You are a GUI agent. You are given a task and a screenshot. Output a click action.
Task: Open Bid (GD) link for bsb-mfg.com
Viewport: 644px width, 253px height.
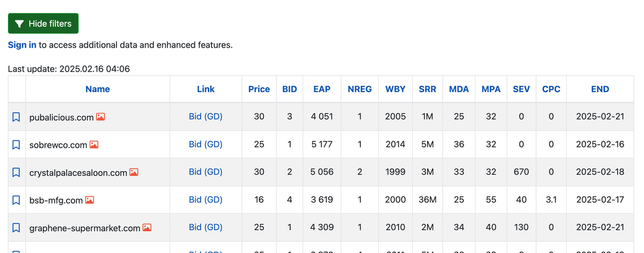point(206,200)
